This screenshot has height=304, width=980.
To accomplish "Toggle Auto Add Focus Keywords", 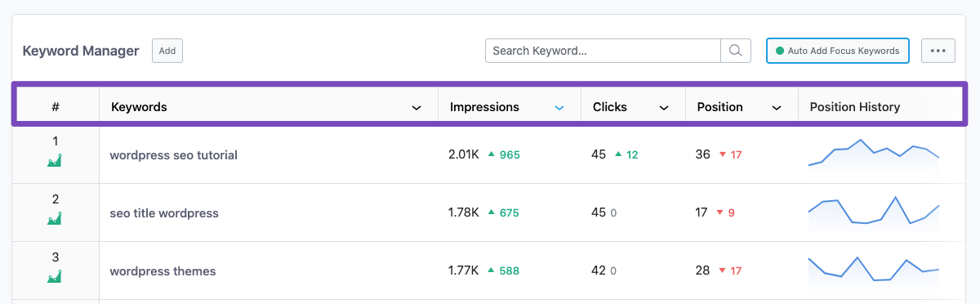I will pyautogui.click(x=838, y=51).
